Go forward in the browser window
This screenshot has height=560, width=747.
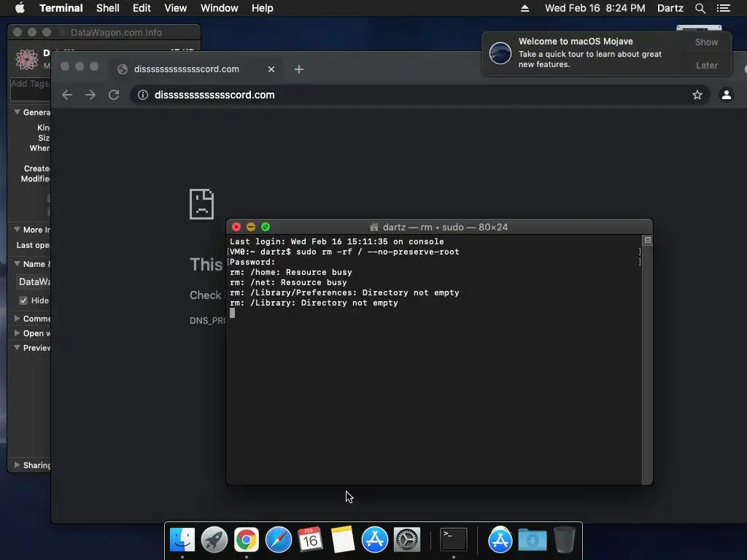90,95
